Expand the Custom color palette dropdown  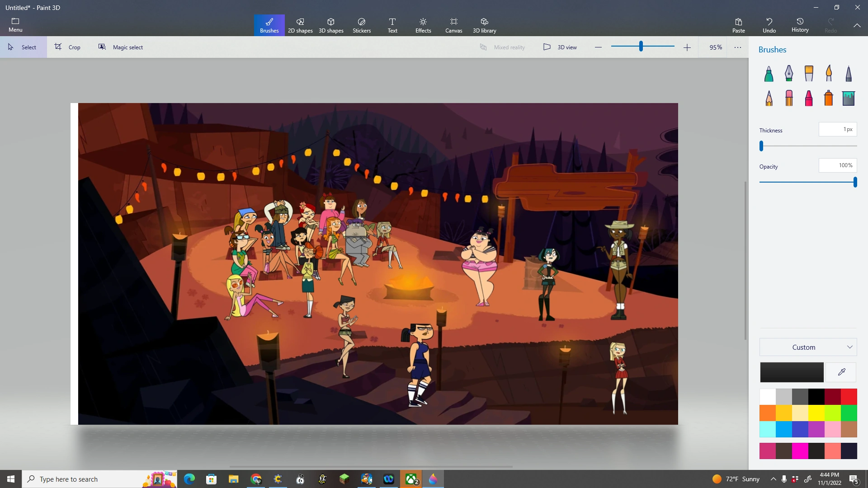point(849,347)
